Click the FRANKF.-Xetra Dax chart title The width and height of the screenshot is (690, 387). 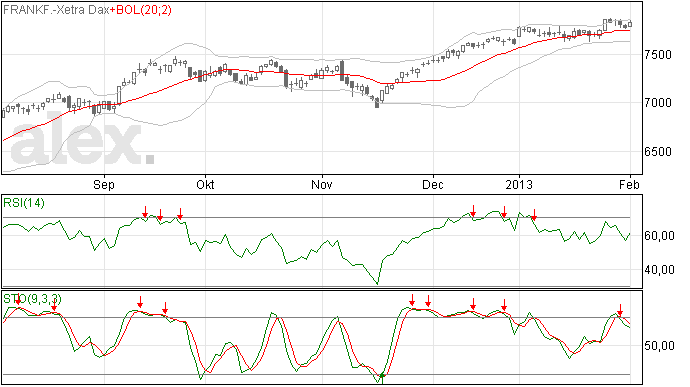[56, 10]
